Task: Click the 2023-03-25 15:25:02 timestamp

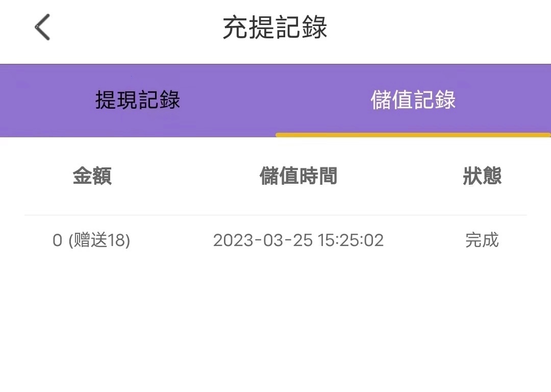Action: point(298,240)
